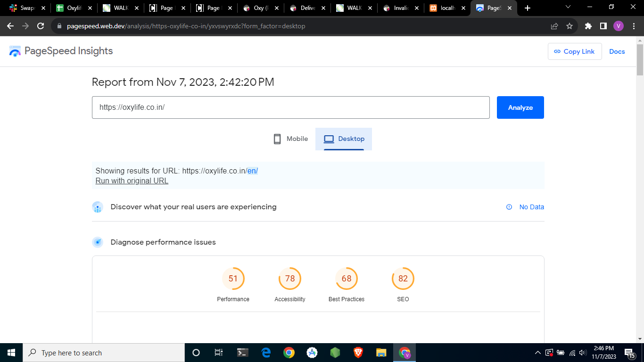This screenshot has width=644, height=362.
Task: Open the terminal app on taskbar
Action: click(243, 353)
